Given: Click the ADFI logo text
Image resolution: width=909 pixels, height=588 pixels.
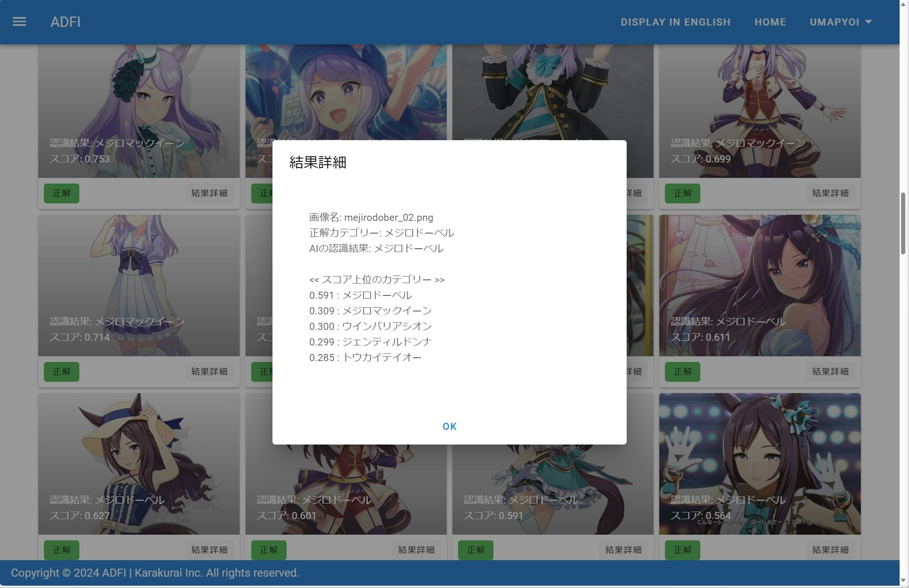Looking at the screenshot, I should click(65, 22).
